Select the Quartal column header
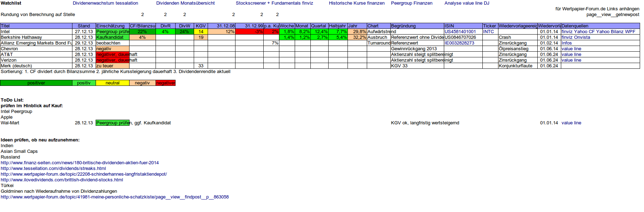This screenshot has width=644, height=212. [x=319, y=26]
